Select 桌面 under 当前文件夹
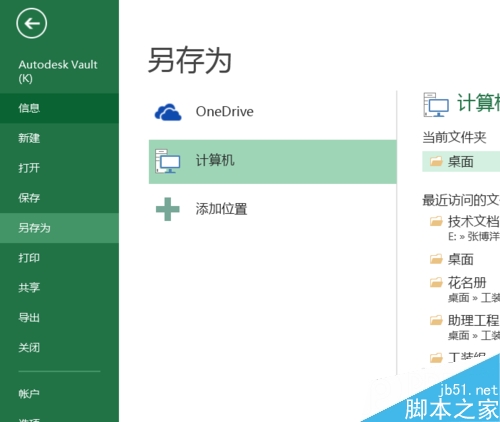Viewport: 500px width, 422px height. [461, 162]
